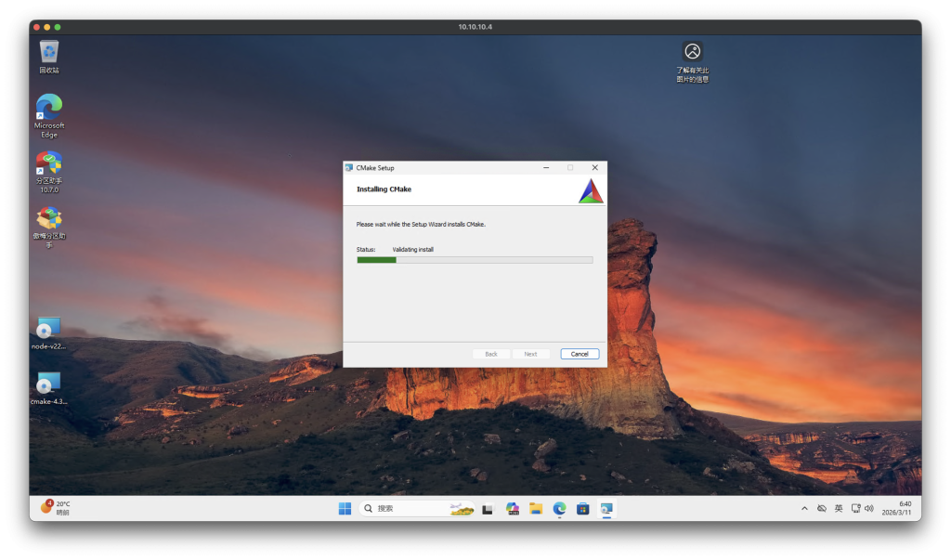Viewport: 951px width, 560px height.
Task: Launch Microsoft 365 Copilot from the taskbar
Action: coord(512,508)
